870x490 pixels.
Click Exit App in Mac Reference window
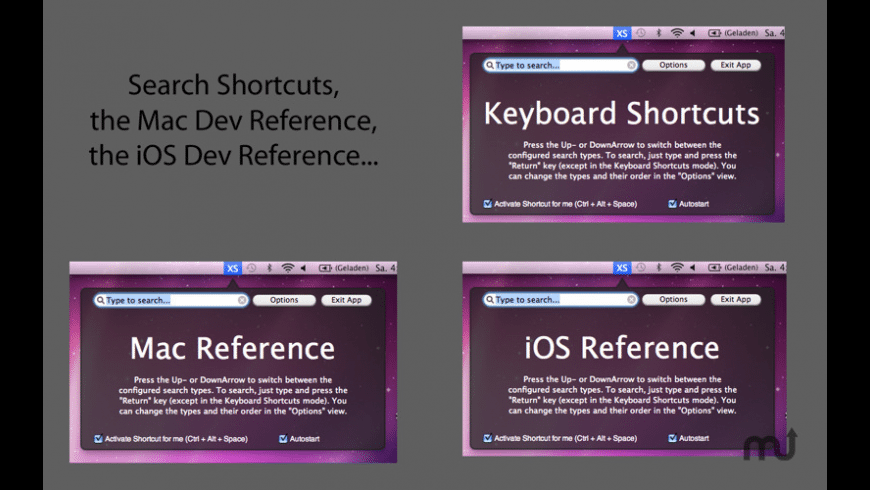346,300
